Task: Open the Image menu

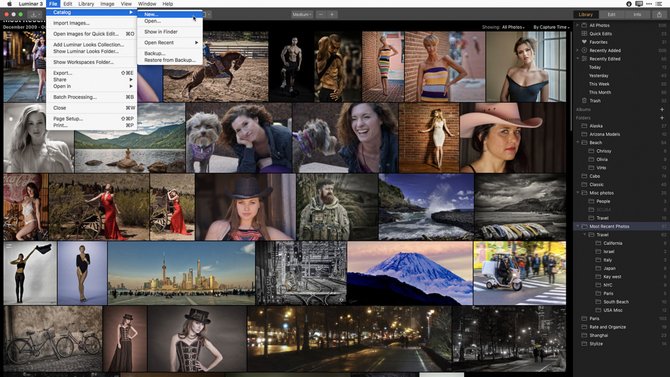Action: coord(107,4)
